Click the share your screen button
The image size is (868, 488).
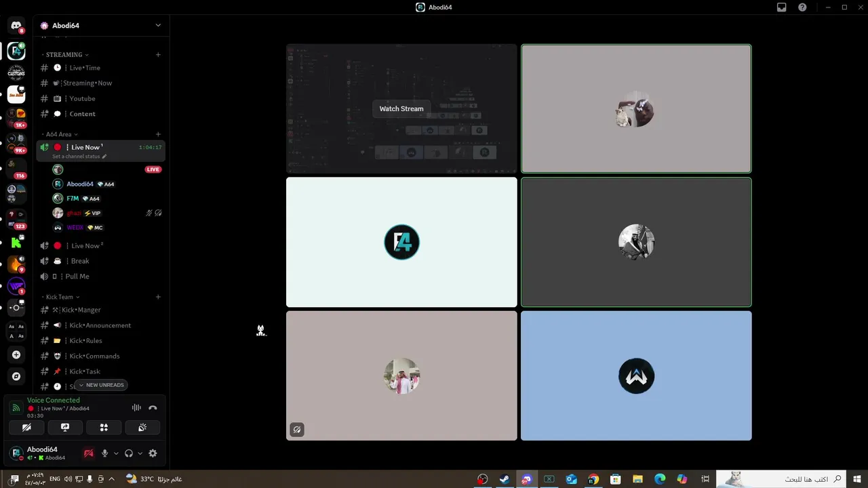65,428
